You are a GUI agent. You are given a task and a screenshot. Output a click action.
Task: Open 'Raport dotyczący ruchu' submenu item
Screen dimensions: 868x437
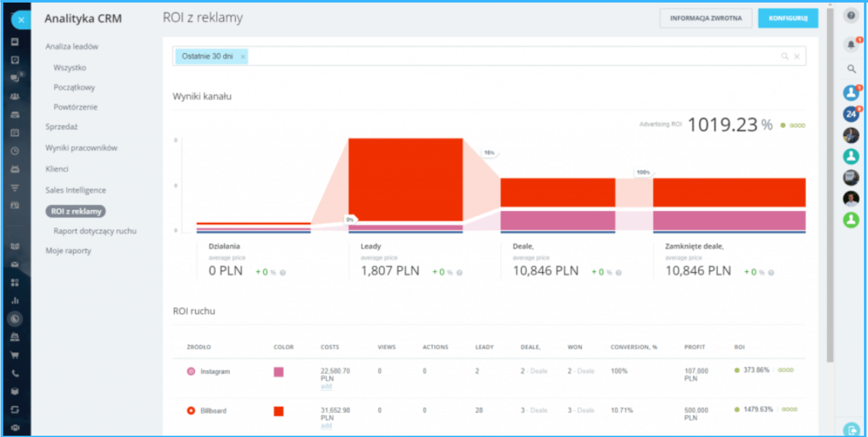(95, 231)
